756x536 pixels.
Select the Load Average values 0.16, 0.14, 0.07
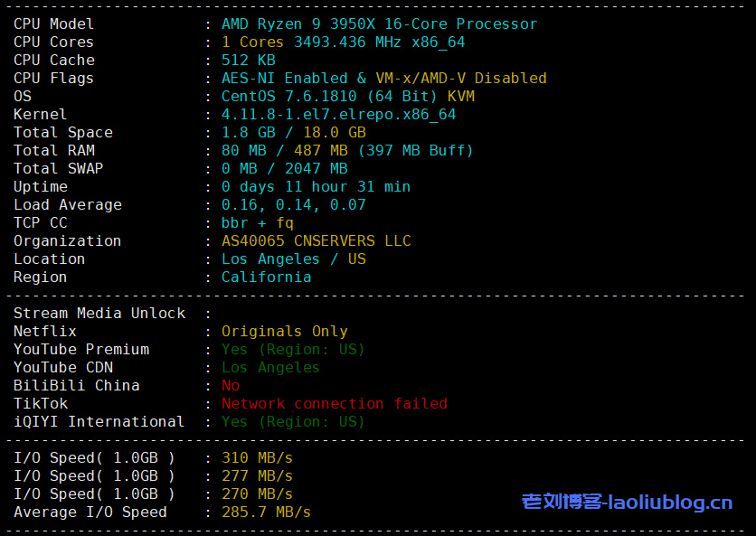pos(293,205)
